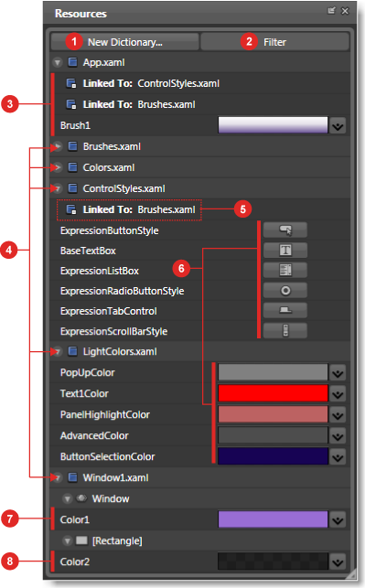Select the ExpressionTabControl resource name
The height and width of the screenshot is (588, 365).
(109, 311)
